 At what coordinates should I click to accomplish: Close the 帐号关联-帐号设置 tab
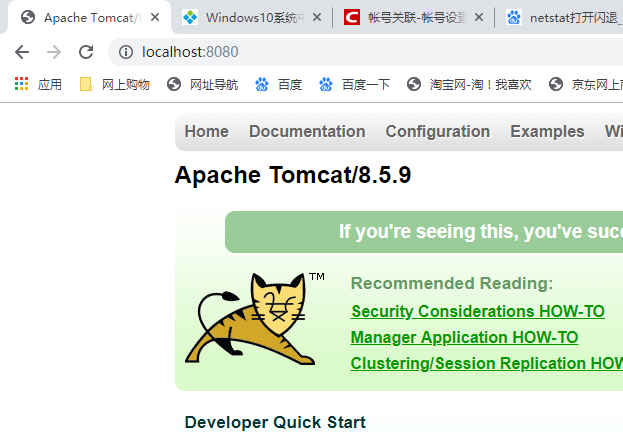[479, 17]
